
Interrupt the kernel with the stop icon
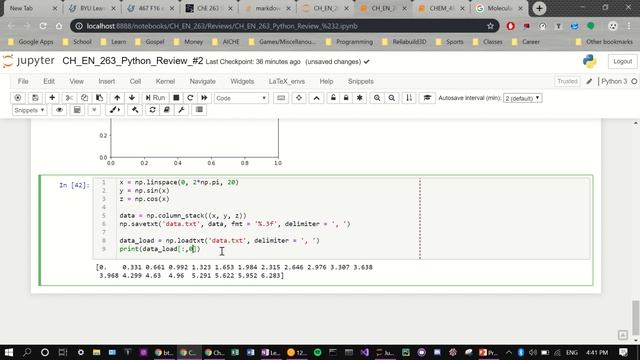coord(176,98)
